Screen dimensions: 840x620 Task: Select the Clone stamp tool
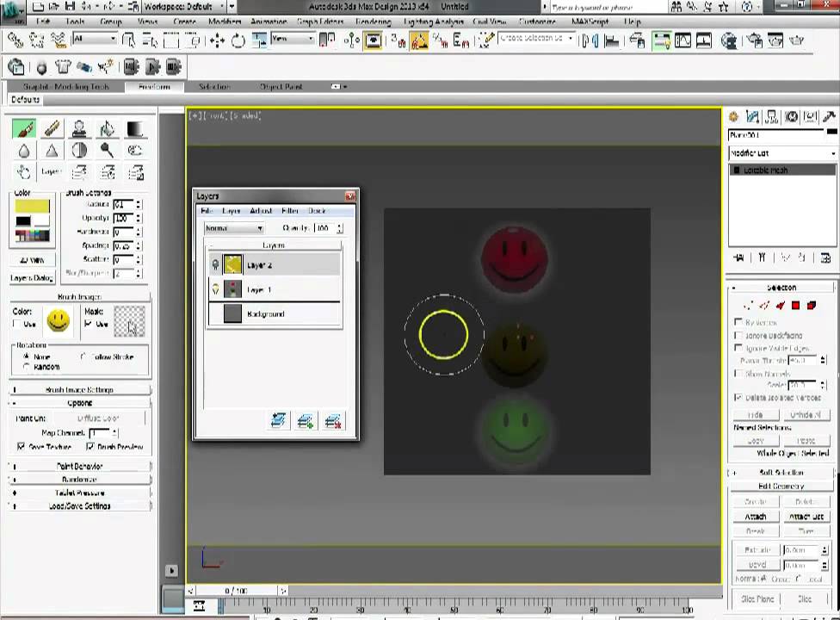click(x=79, y=128)
